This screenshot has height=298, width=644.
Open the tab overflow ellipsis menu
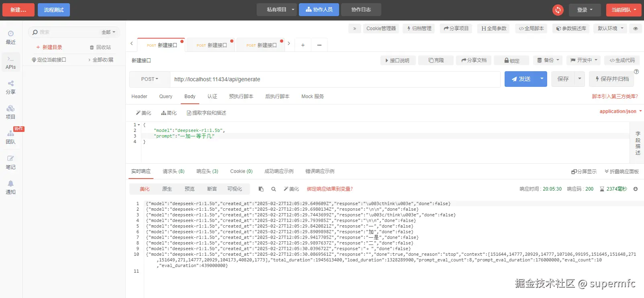click(x=319, y=45)
